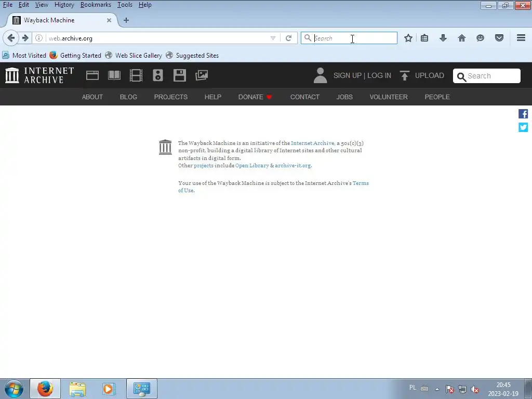Open the downloads arrow icon

click(443, 38)
